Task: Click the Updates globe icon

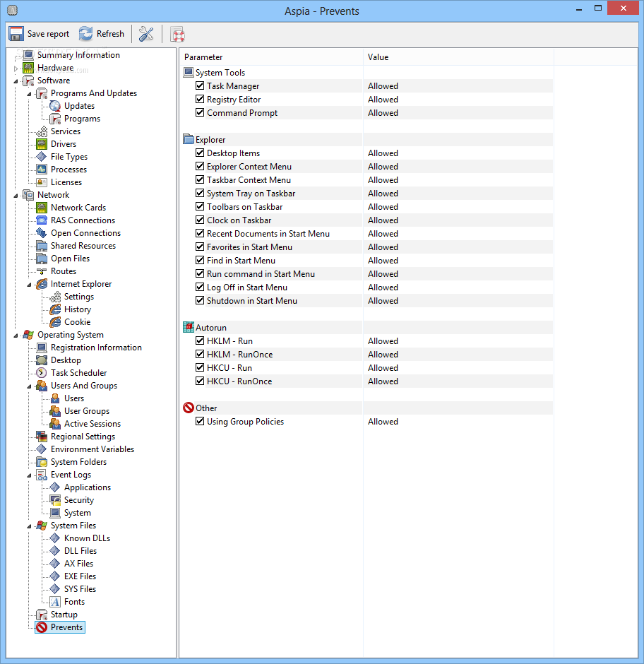Action: [x=55, y=106]
